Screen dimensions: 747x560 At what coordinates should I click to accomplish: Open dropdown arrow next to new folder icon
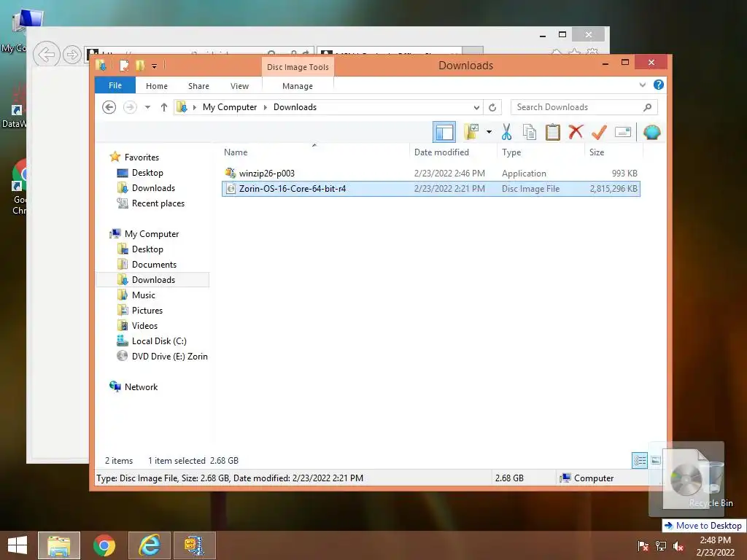tap(489, 132)
